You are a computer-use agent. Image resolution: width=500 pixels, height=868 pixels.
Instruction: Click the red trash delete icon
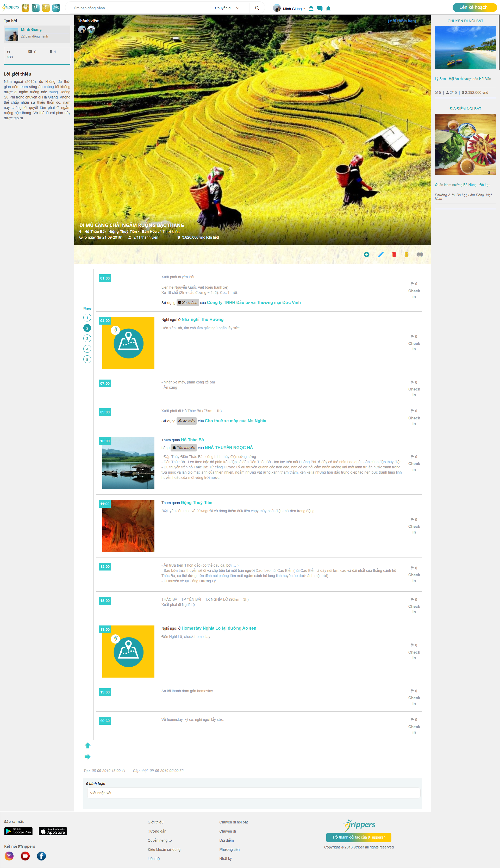(394, 255)
